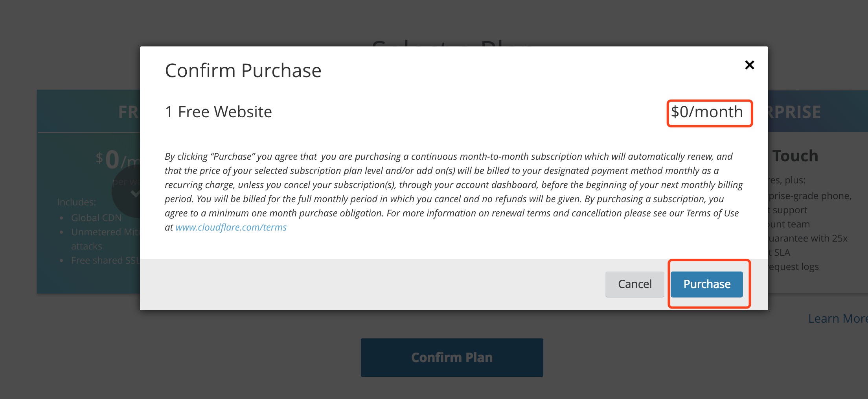Click the Confirm Purchase dialog title
Viewport: 868px width, 399px height.
tap(243, 71)
